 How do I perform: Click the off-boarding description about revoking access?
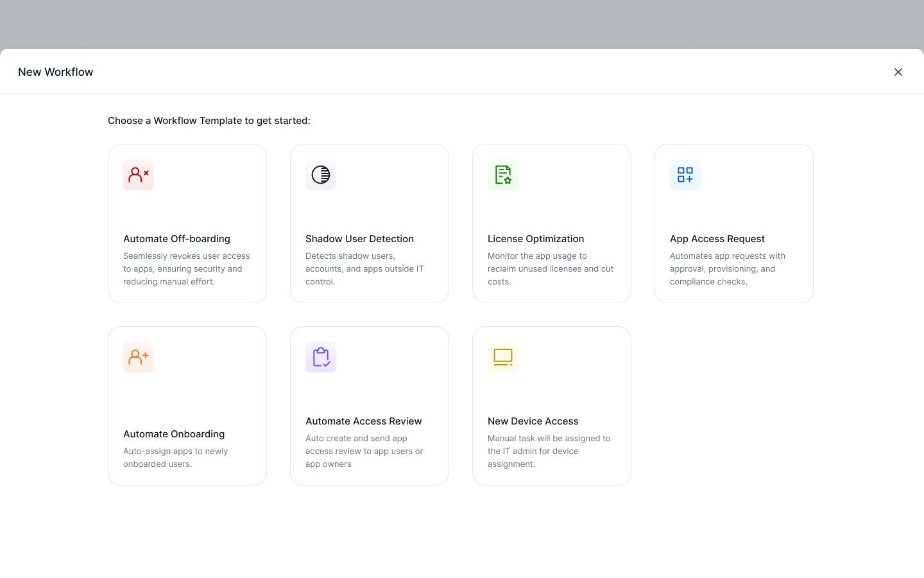click(187, 268)
